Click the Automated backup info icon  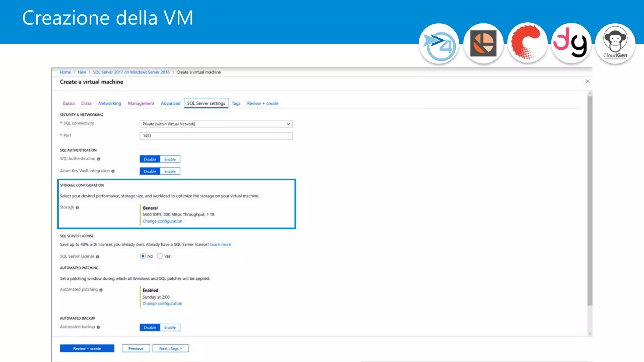tap(98, 327)
